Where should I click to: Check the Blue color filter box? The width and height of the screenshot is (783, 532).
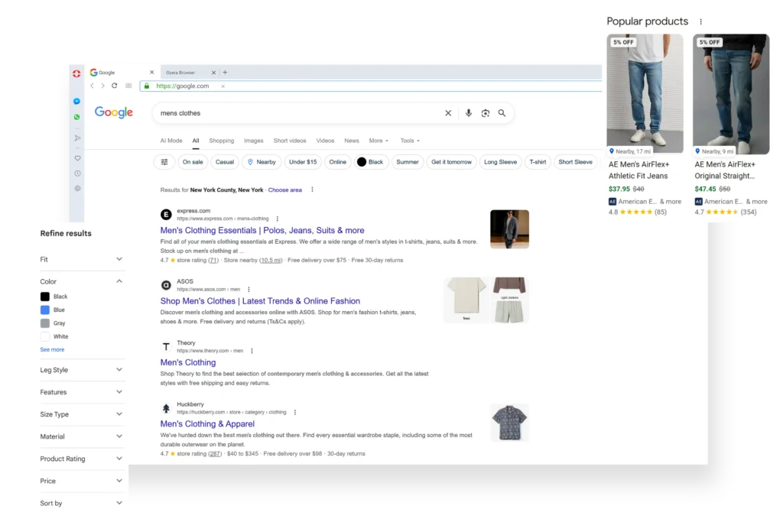pos(45,310)
